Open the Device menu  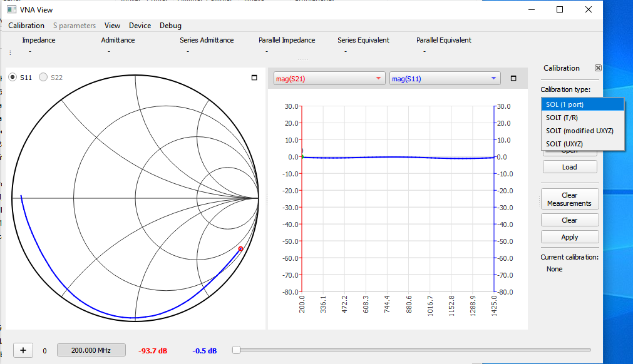tap(140, 26)
